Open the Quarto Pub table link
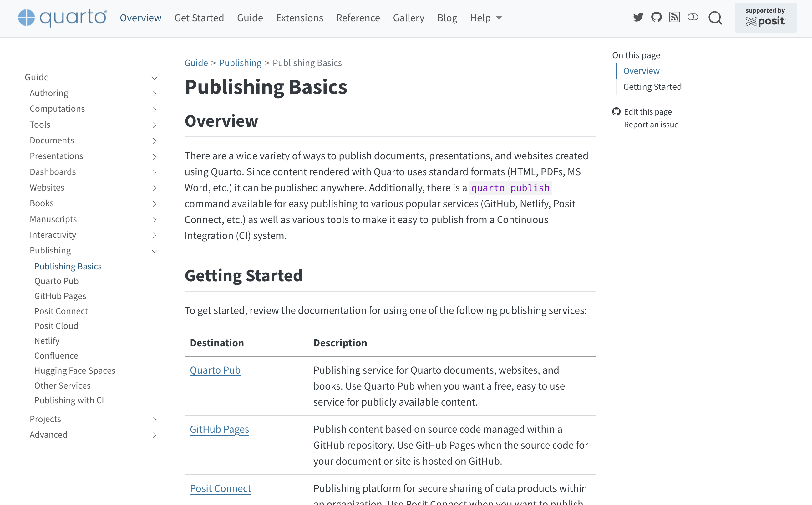The height and width of the screenshot is (505, 812). (x=215, y=370)
